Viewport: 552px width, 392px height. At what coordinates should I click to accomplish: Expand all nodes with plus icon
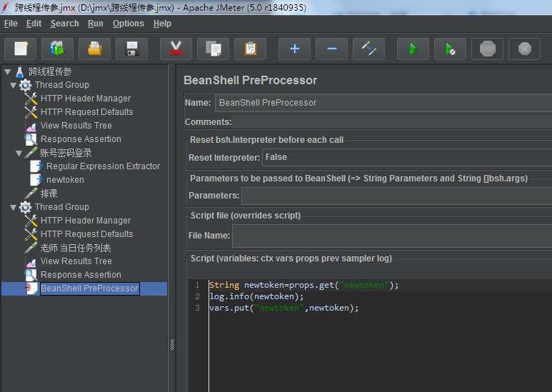click(295, 49)
